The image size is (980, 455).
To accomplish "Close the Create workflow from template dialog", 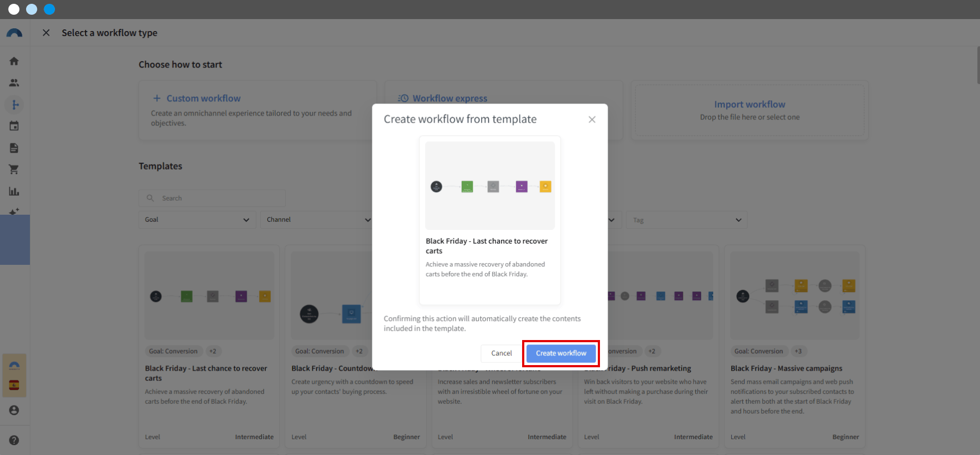I will click(592, 119).
